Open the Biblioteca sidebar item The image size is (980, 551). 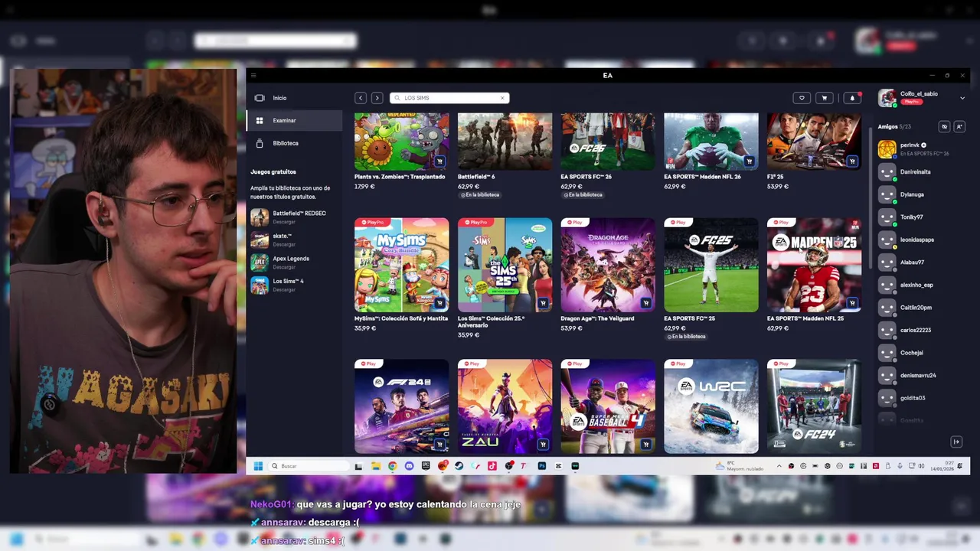[x=294, y=143]
